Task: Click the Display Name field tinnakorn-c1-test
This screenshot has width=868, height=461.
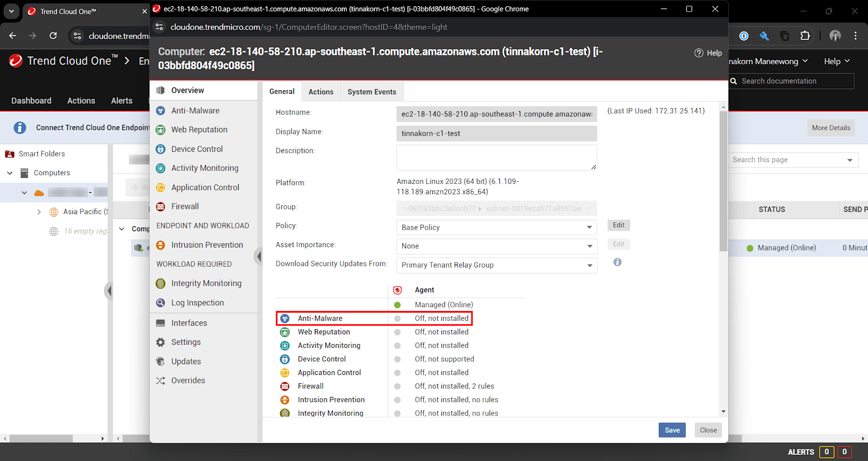Action: [x=496, y=134]
